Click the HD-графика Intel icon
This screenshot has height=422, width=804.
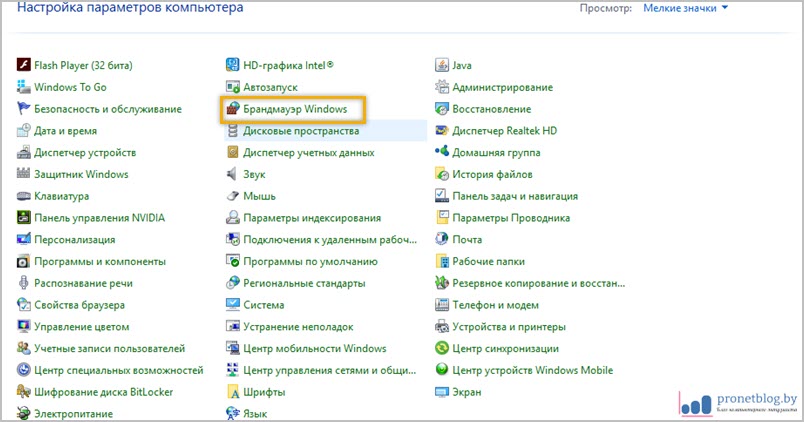tap(233, 65)
